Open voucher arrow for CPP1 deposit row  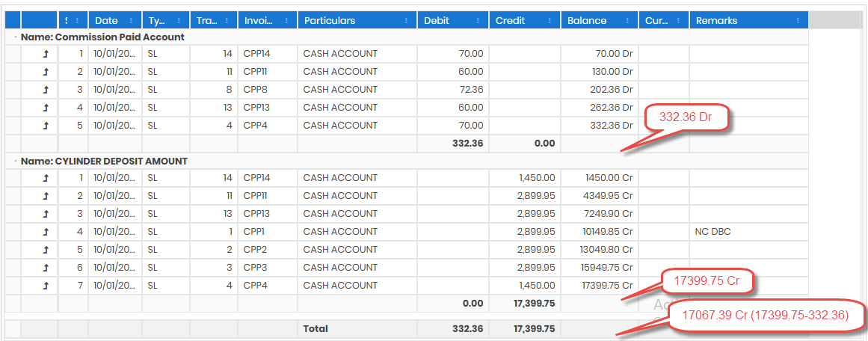click(46, 232)
